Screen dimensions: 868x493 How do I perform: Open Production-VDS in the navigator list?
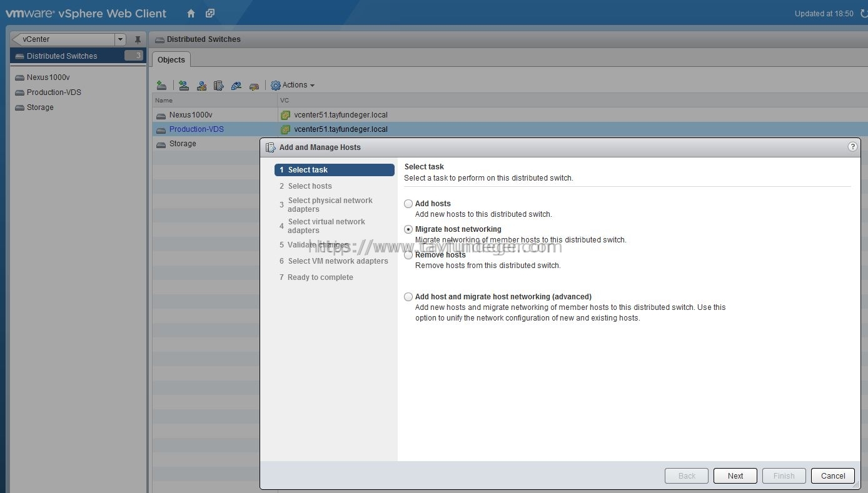54,92
